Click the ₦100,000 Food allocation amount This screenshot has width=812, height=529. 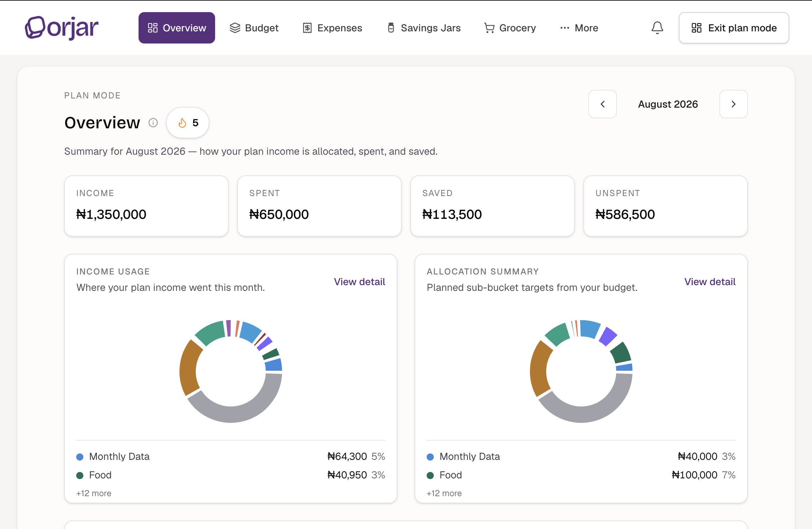[x=694, y=475]
